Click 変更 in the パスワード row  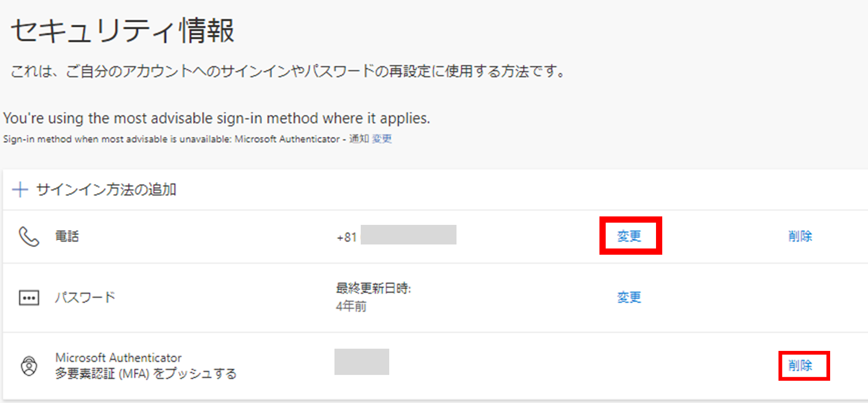click(x=629, y=297)
